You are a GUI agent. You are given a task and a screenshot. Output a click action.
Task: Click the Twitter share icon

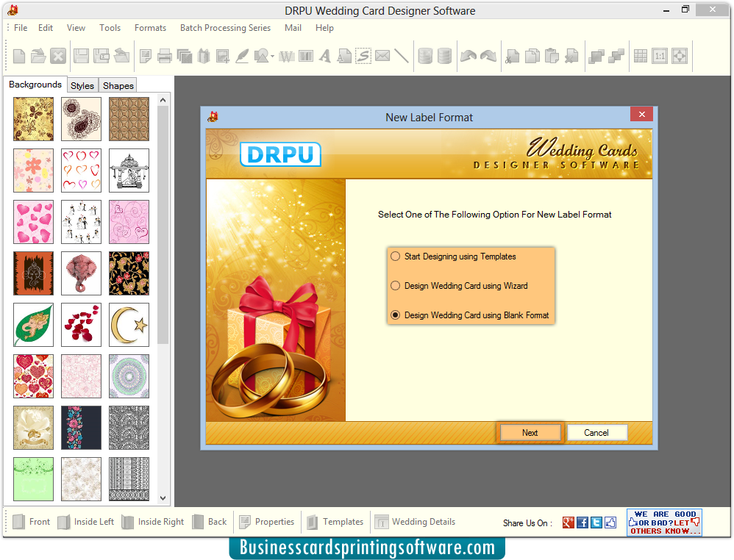tap(596, 523)
